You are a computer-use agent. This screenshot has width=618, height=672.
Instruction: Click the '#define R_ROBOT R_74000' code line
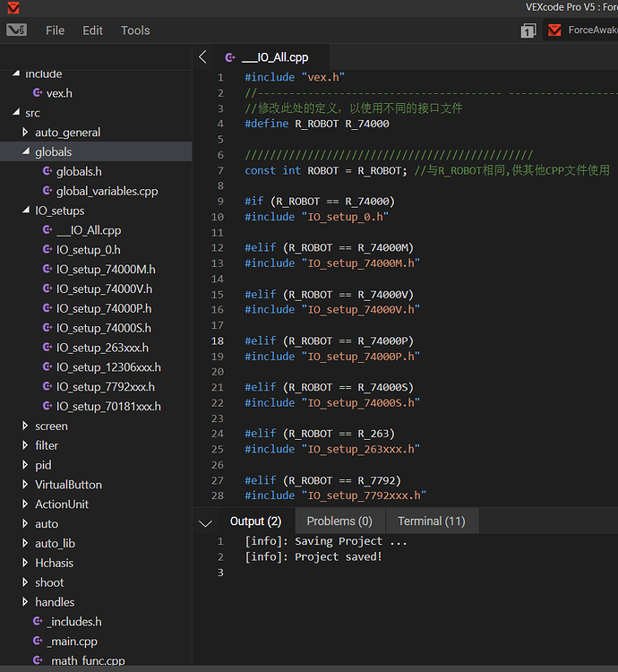(x=317, y=124)
